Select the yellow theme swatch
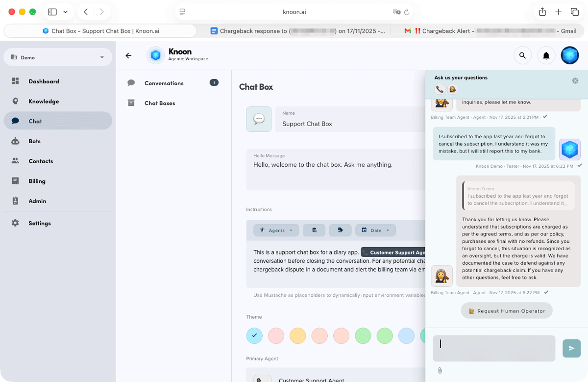 pos(298,336)
